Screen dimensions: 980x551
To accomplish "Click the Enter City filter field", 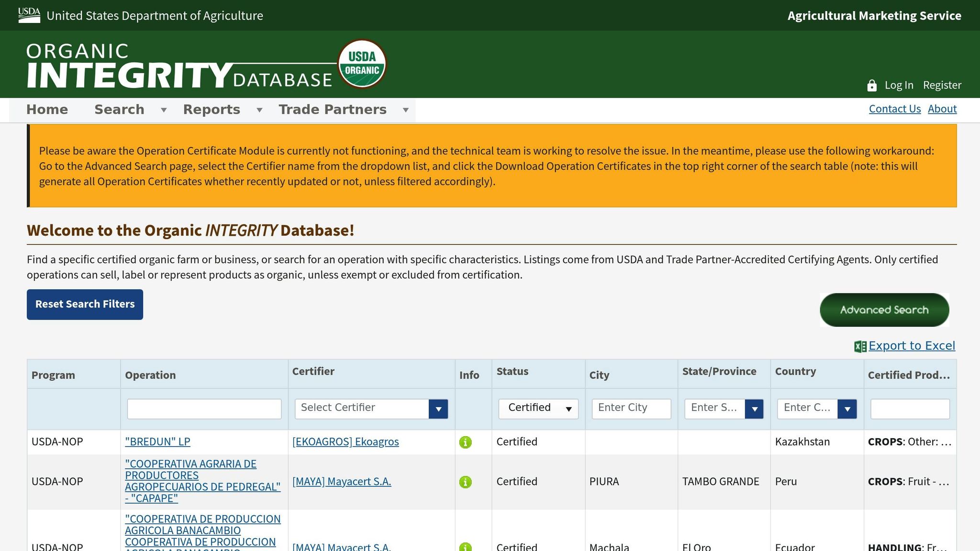I will pos(631,408).
